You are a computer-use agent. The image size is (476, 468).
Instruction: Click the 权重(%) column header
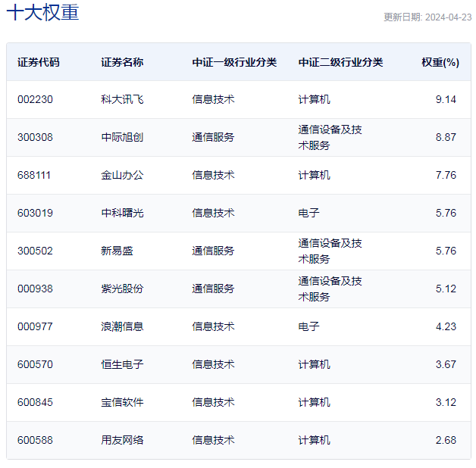coord(440,62)
